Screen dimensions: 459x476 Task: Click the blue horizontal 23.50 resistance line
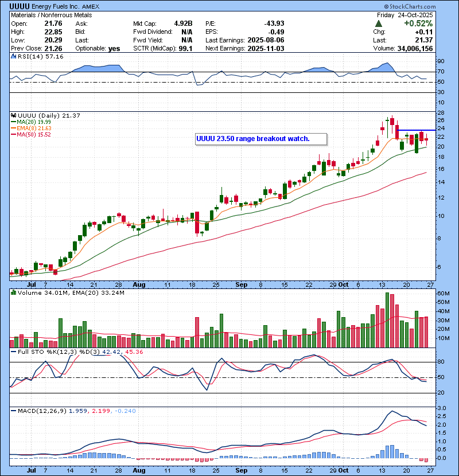click(416, 130)
